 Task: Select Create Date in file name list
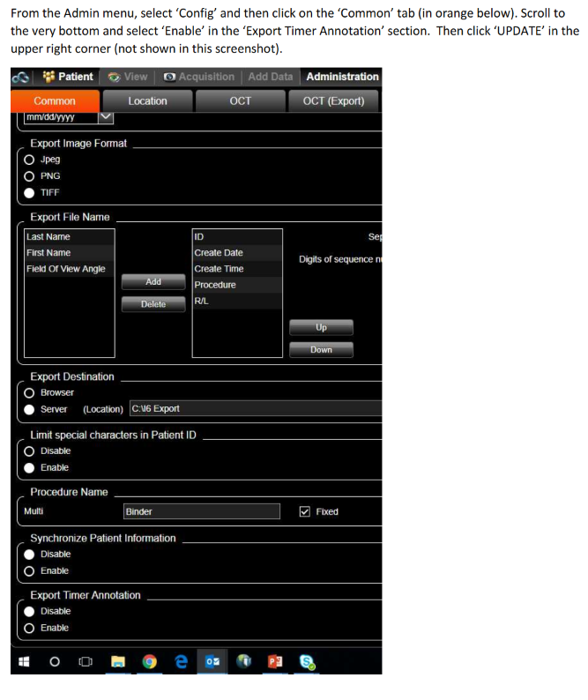237,253
